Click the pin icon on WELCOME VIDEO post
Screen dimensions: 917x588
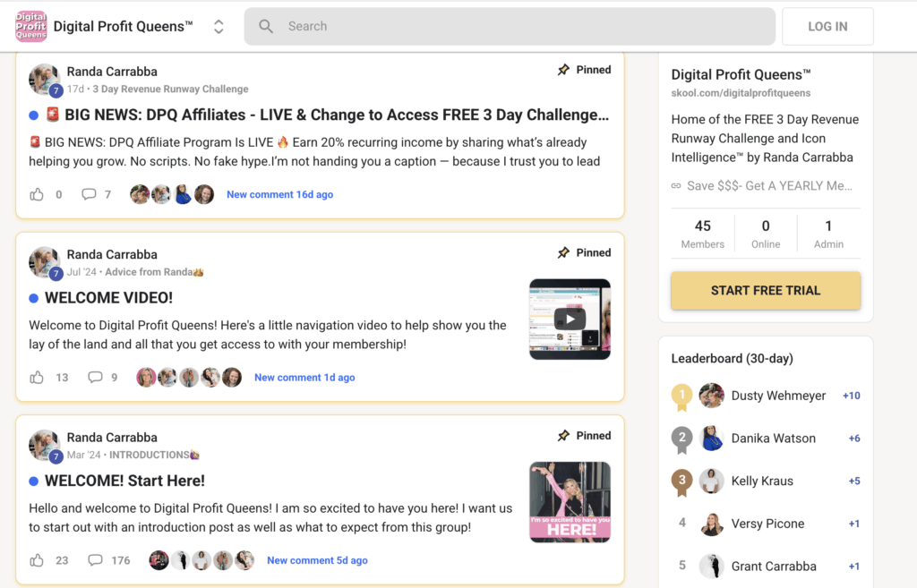pyautogui.click(x=563, y=252)
